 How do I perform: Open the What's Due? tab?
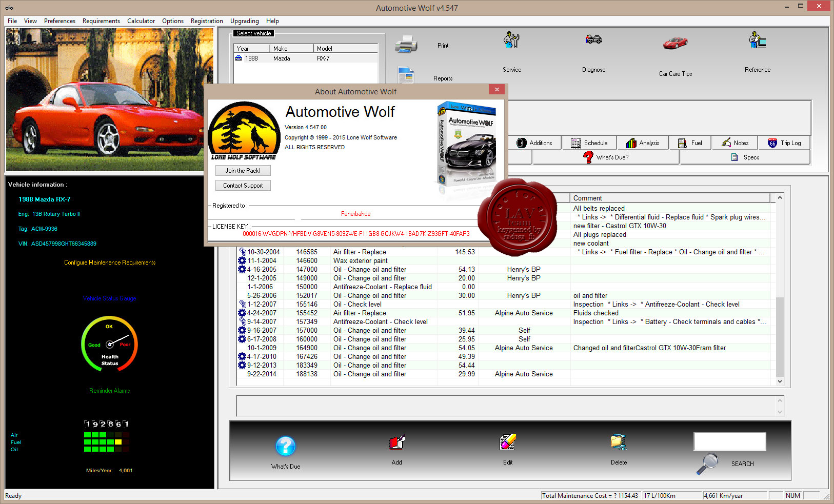[606, 157]
